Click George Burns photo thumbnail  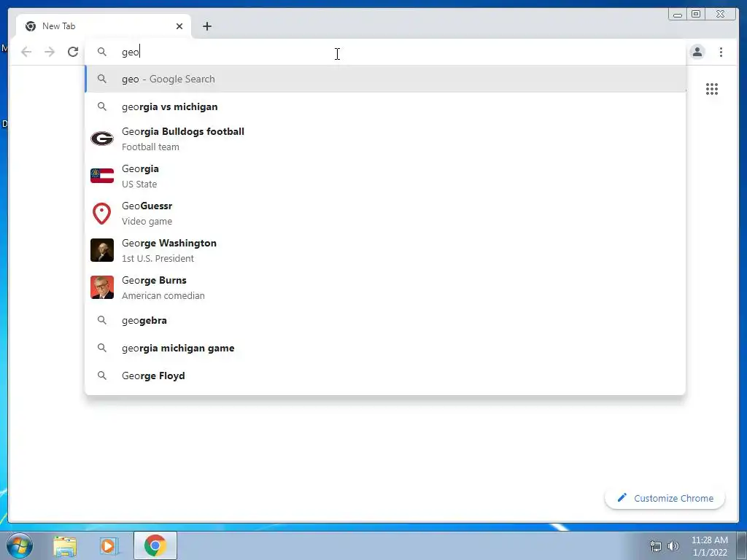102,287
